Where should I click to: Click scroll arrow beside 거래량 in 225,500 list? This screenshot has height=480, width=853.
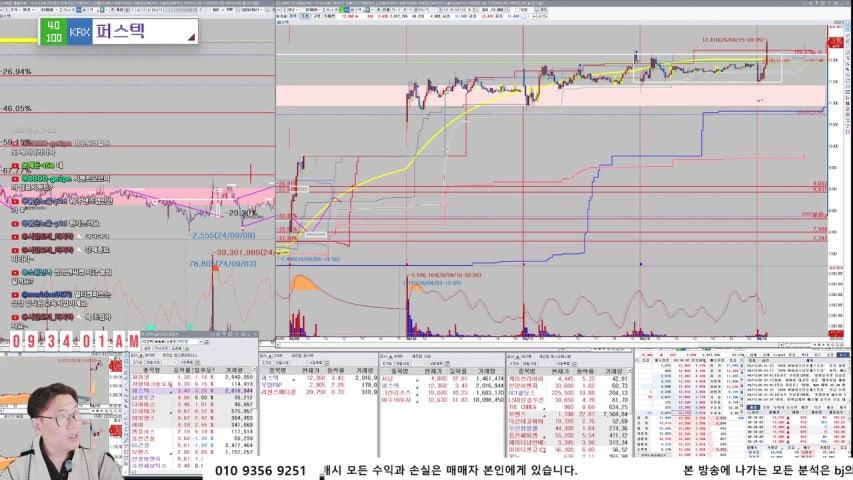tap(630, 371)
